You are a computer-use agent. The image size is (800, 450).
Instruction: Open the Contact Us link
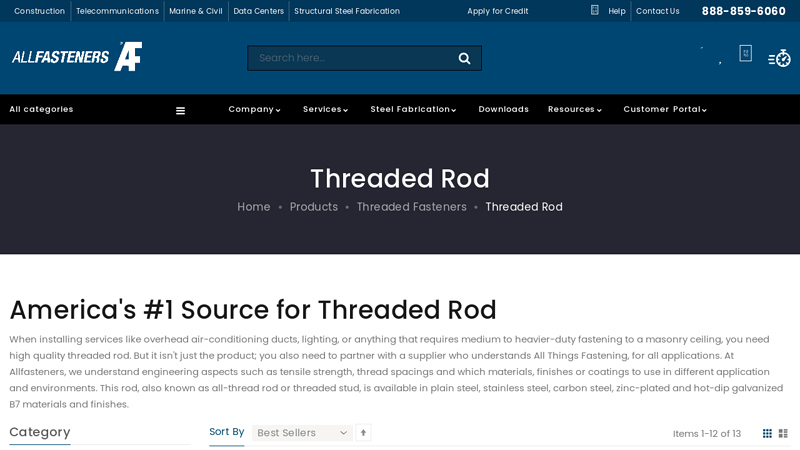658,11
